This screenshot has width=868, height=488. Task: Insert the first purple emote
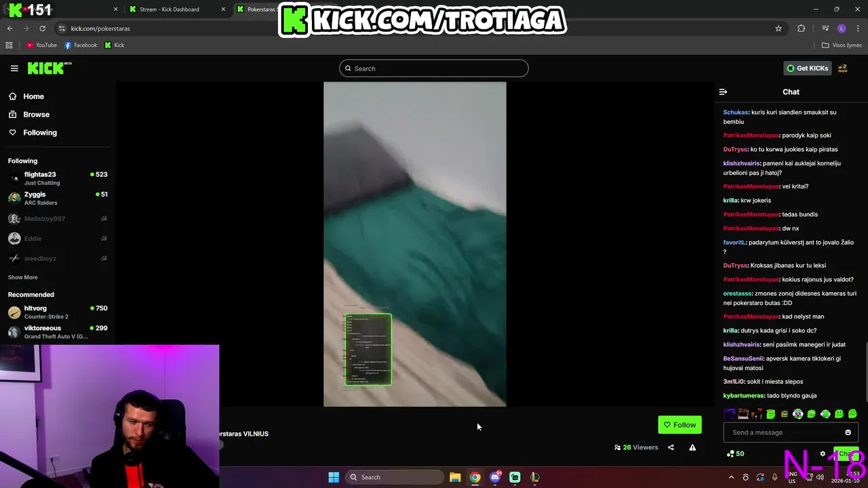tap(730, 414)
